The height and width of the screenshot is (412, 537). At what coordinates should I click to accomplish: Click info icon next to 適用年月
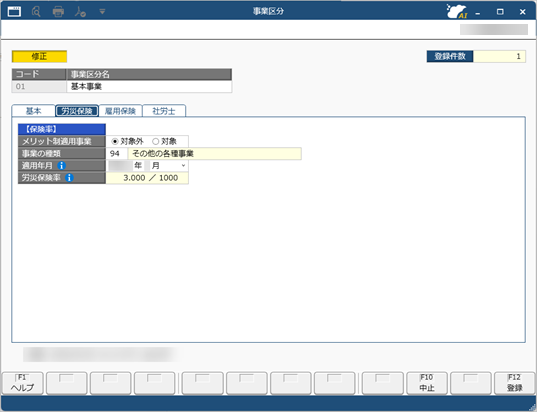point(62,166)
